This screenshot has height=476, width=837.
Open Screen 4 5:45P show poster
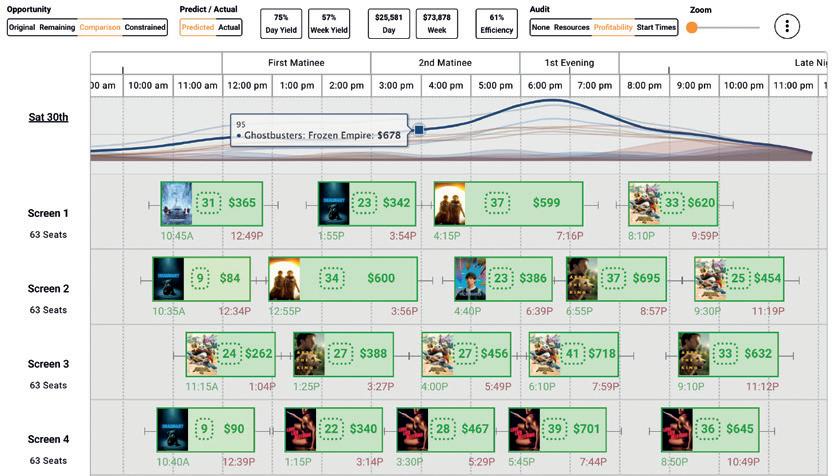click(x=524, y=430)
